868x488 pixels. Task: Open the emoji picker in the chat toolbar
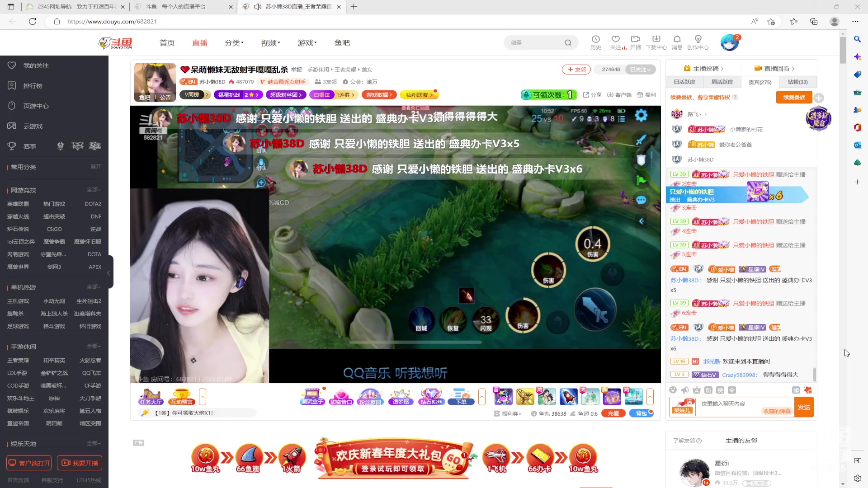(x=673, y=389)
